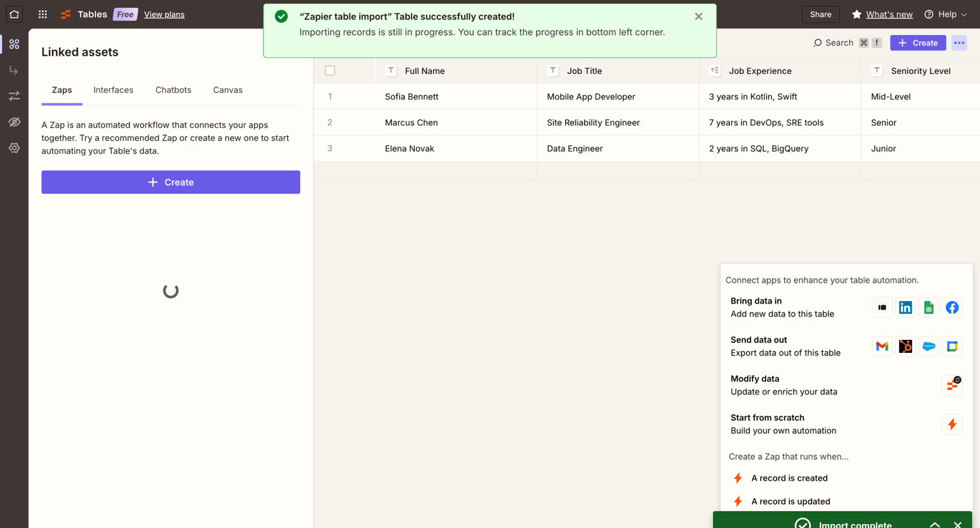Open the Help menu
980x528 pixels.
[946, 14]
